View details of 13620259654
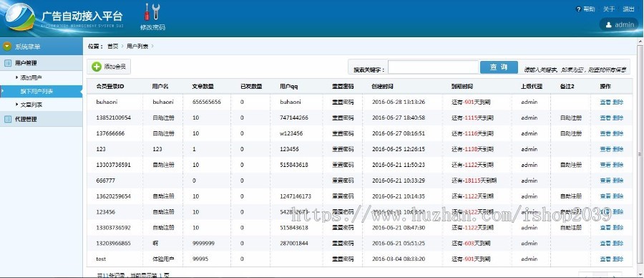The image size is (644, 278). coord(605,196)
